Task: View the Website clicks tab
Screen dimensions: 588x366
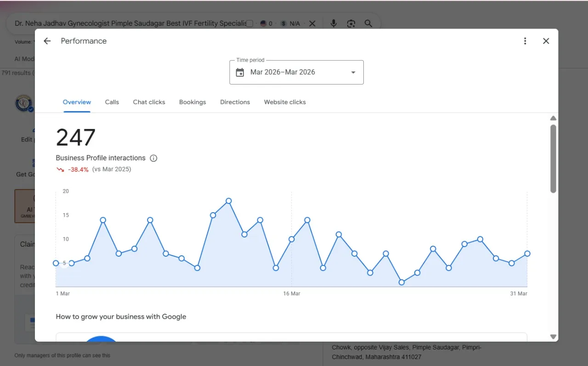Action: tap(285, 102)
